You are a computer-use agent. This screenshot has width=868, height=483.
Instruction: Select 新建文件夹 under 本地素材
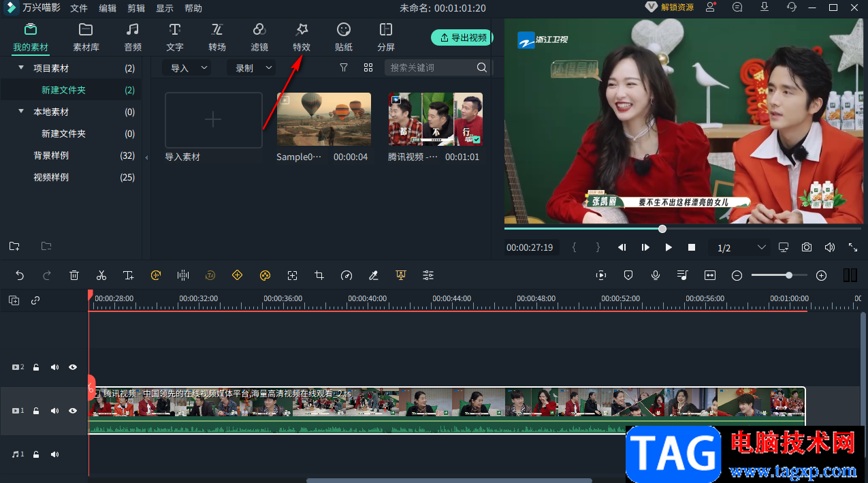pyautogui.click(x=71, y=134)
